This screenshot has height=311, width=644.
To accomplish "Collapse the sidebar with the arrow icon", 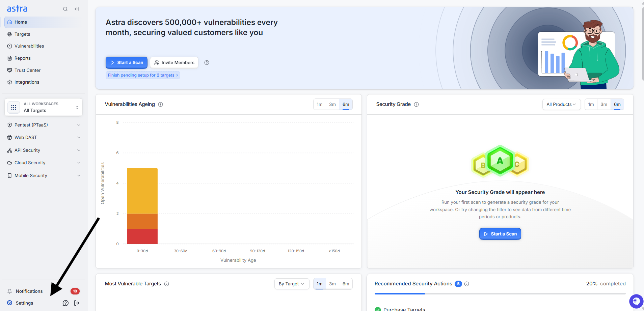I will click(77, 9).
